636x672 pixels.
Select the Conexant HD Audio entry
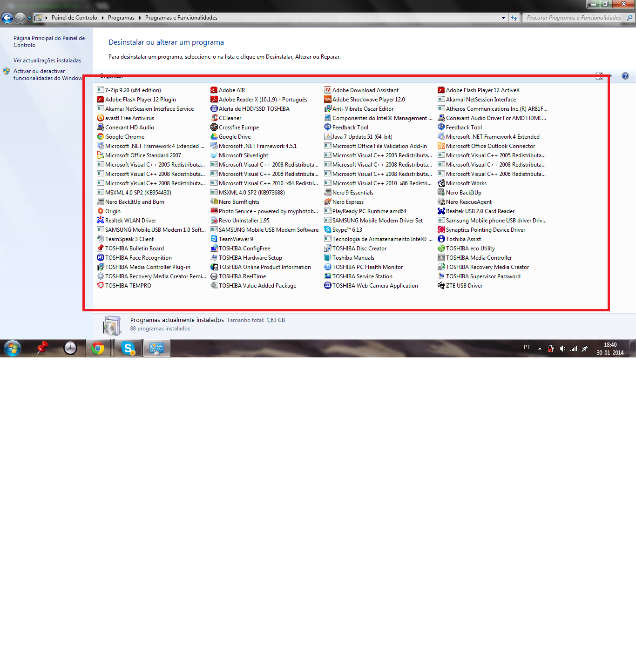[126, 127]
